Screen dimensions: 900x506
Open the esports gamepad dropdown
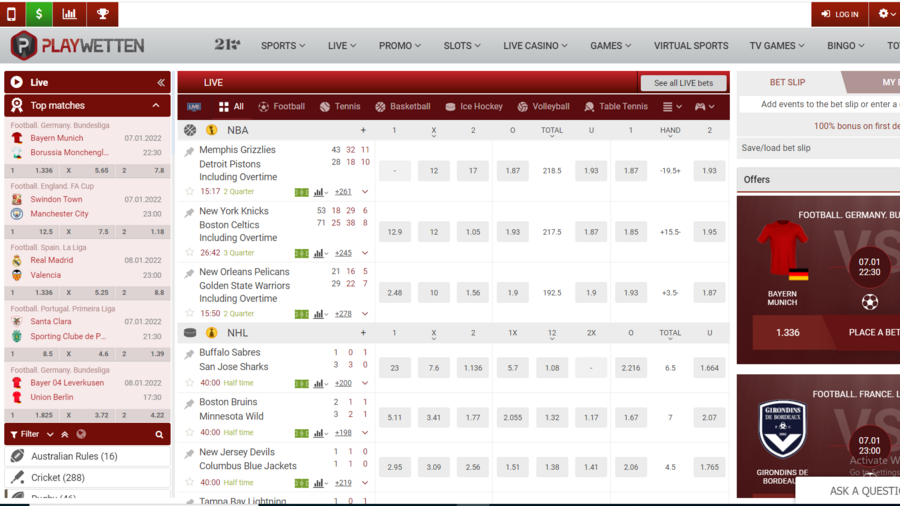(704, 107)
